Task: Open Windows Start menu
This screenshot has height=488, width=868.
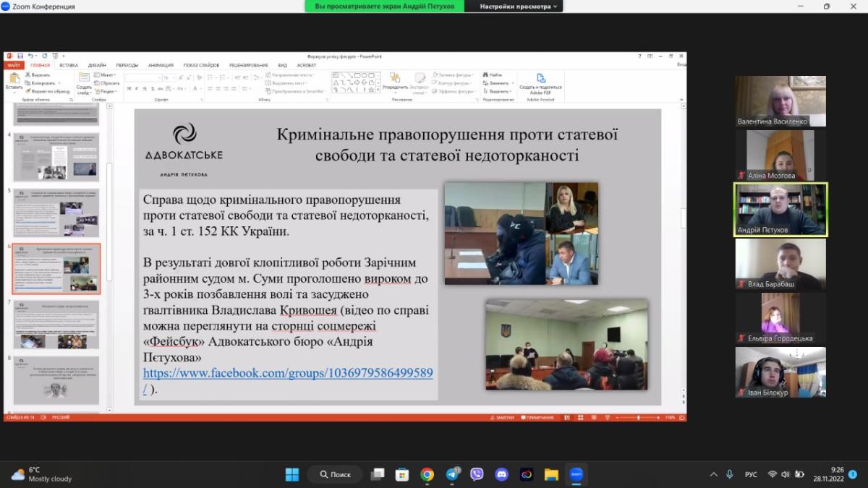Action: pyautogui.click(x=292, y=474)
